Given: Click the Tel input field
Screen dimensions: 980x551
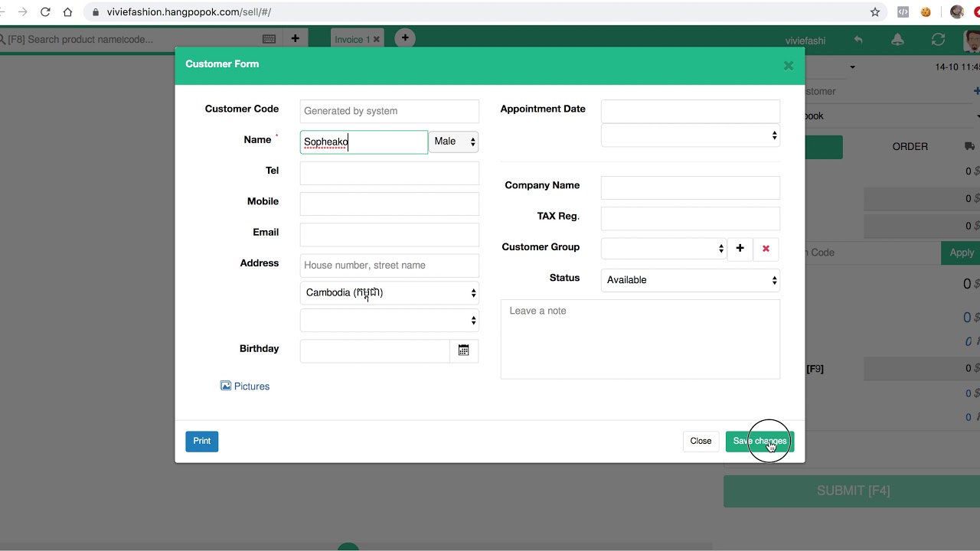Looking at the screenshot, I should (389, 173).
